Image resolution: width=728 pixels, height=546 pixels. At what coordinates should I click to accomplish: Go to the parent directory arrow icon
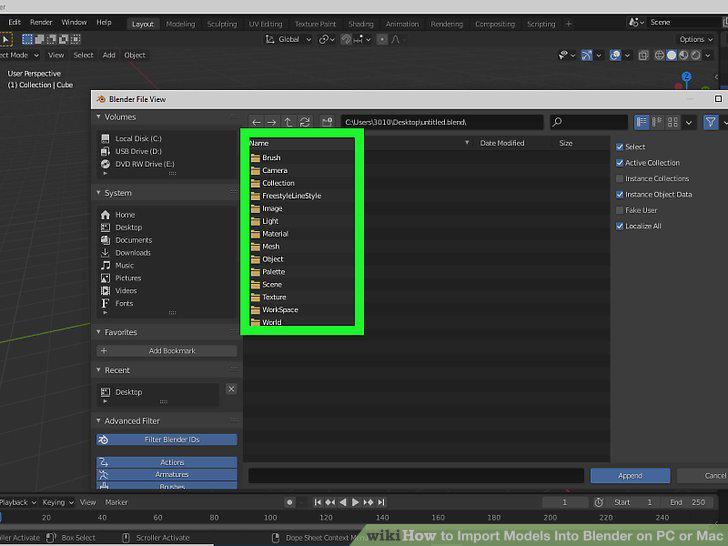(288, 122)
